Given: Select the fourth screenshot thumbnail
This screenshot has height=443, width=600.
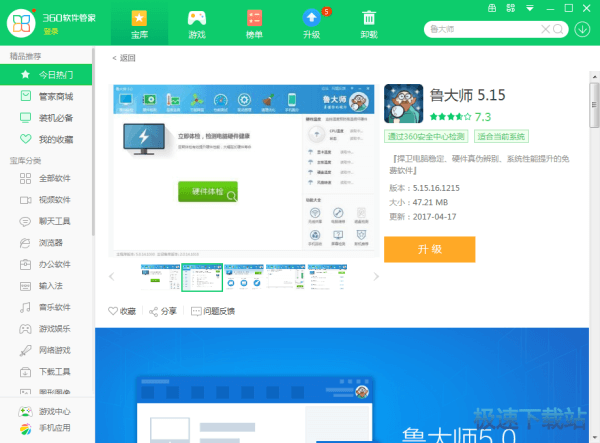Looking at the screenshot, I should pyautogui.click(x=285, y=277).
